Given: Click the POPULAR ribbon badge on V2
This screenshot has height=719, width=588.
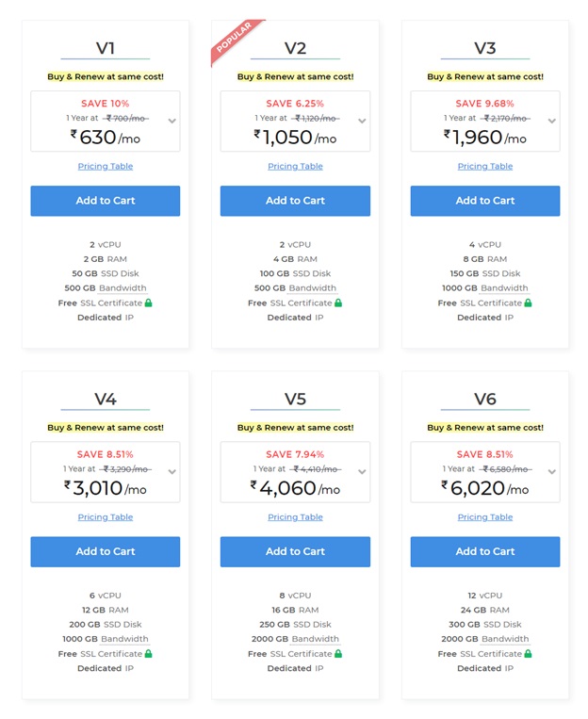Looking at the screenshot, I should click(x=235, y=40).
